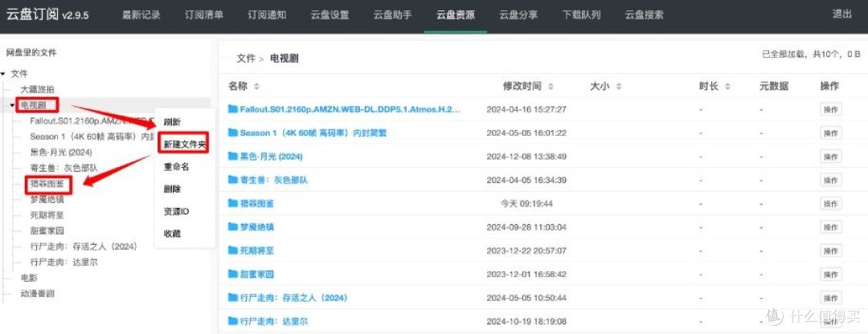This screenshot has height=334, width=868.
Task: Sort by 大小 using its sort arrows
Action: pyautogui.click(x=619, y=86)
